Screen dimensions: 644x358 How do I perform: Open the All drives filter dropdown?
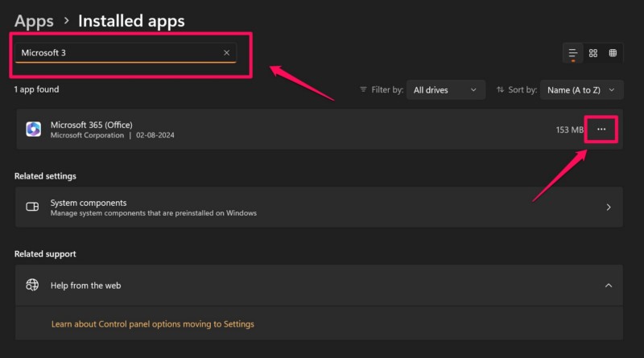[445, 90]
